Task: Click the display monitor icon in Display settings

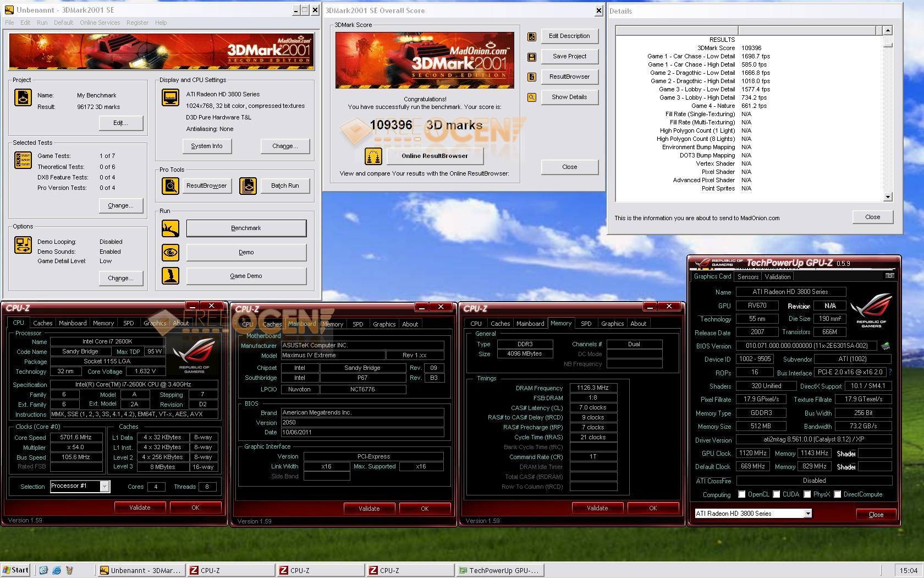Action: pyautogui.click(x=170, y=97)
